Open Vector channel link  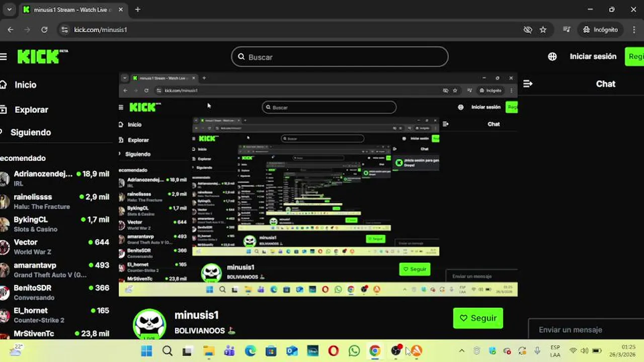click(x=26, y=242)
